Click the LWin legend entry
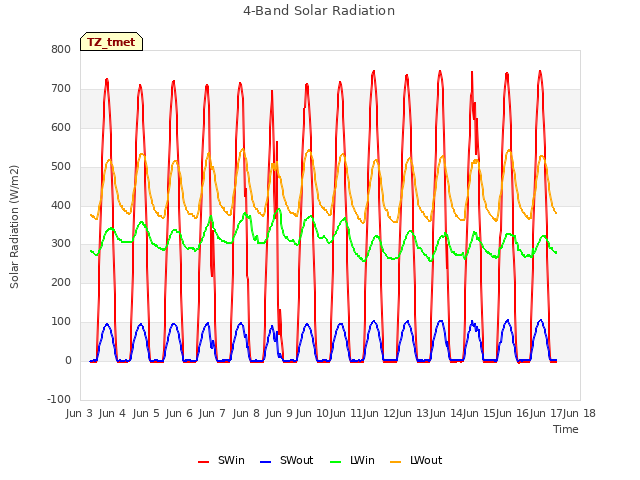This screenshot has width=640, height=480. [x=352, y=460]
